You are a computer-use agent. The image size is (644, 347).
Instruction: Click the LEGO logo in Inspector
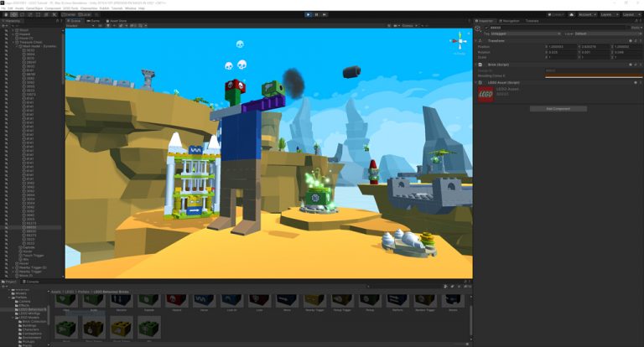tap(486, 94)
